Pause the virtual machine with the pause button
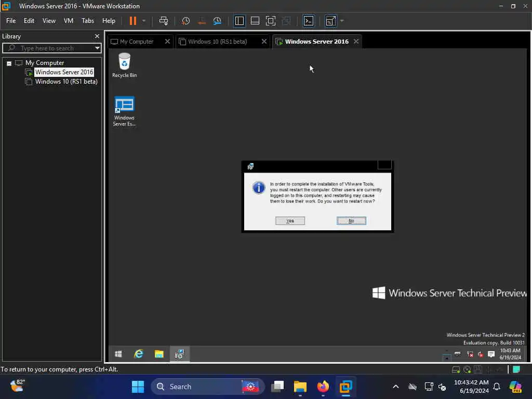 click(x=132, y=21)
